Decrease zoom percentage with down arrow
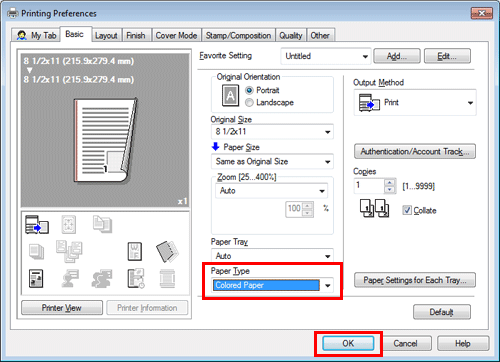 click(308, 213)
